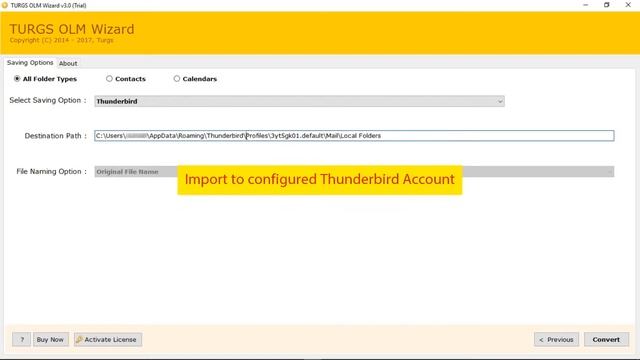
Task: Click the Select Saving Option label
Action: (x=48, y=100)
